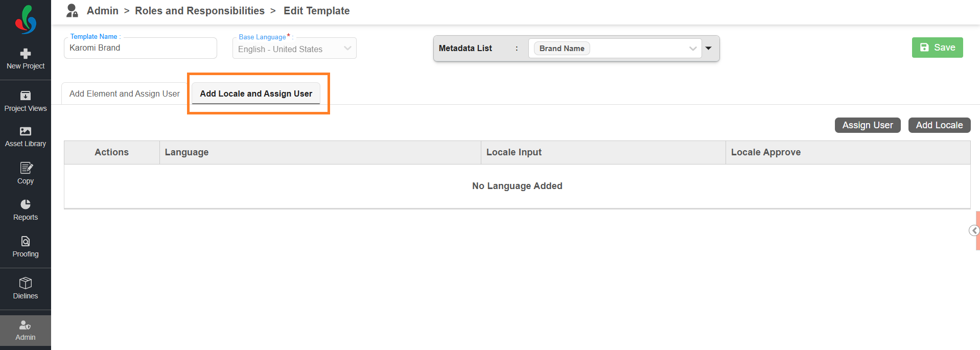Screen dimensions: 980x350
Task: Click the Assign User button
Action: (867, 125)
